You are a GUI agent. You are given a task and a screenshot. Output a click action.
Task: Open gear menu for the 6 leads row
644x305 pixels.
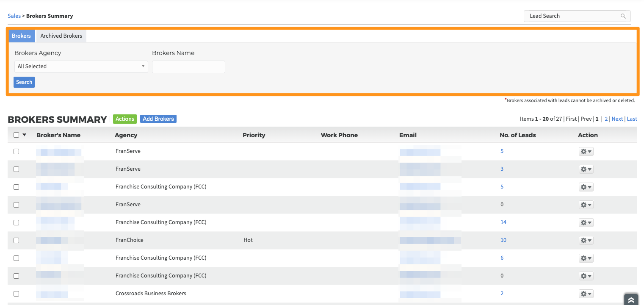click(x=586, y=258)
